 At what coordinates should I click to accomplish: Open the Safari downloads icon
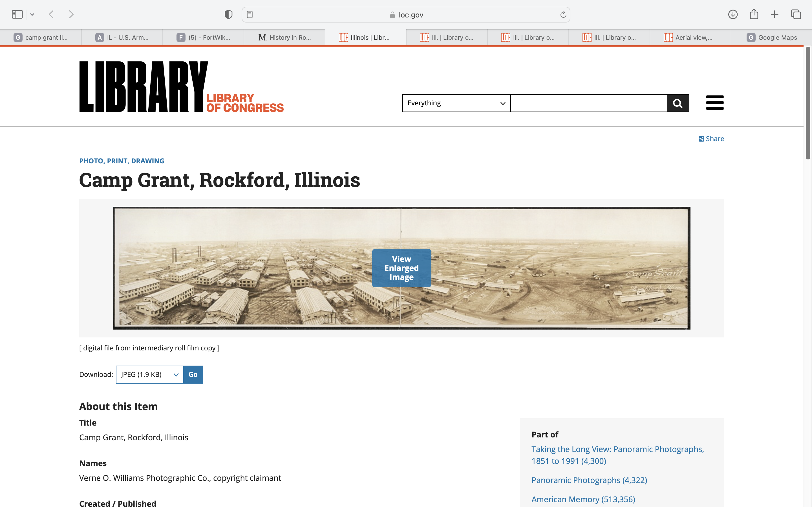tap(732, 14)
